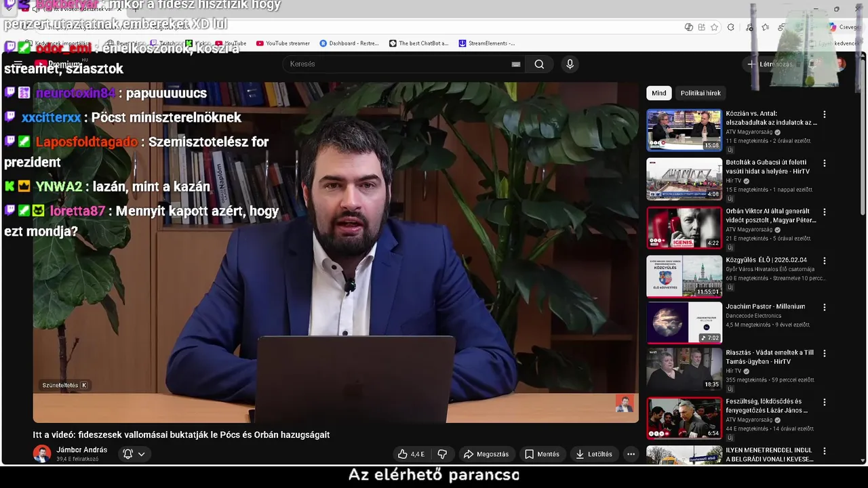The width and height of the screenshot is (868, 488).
Task: Click Győr Város Hivatalos ÉLŐ csatornája channel name
Action: [770, 269]
